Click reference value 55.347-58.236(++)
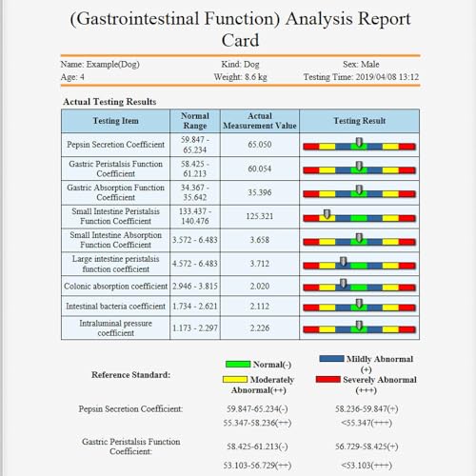This screenshot has height=476, width=476. [257, 423]
